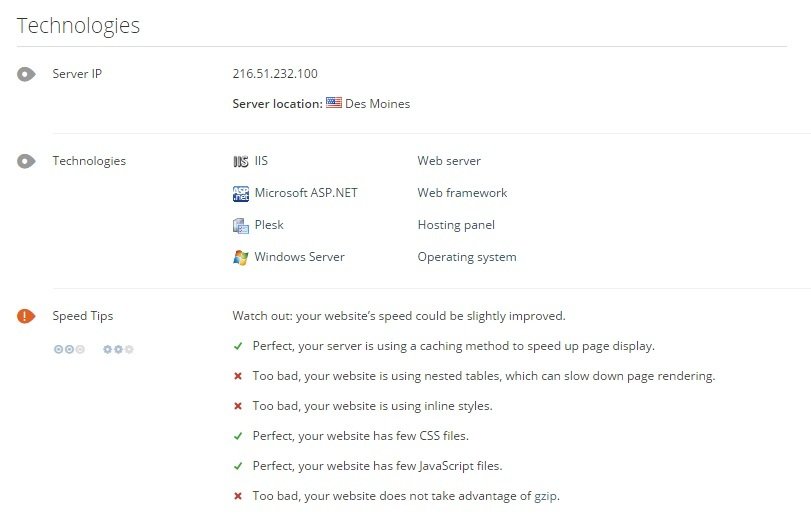Image resolution: width=811 pixels, height=517 pixels.
Task: Click the green check for few CSS files
Action: pos(238,436)
